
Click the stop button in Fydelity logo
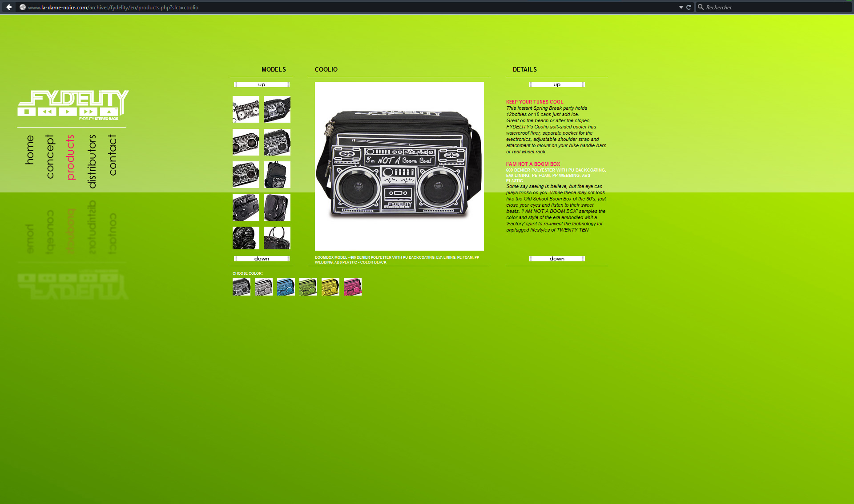tap(27, 112)
